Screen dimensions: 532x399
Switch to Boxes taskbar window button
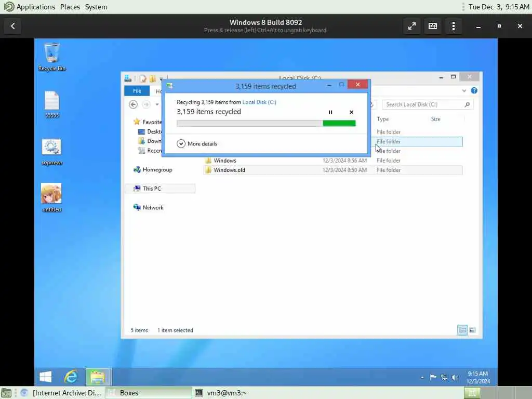[x=149, y=393]
